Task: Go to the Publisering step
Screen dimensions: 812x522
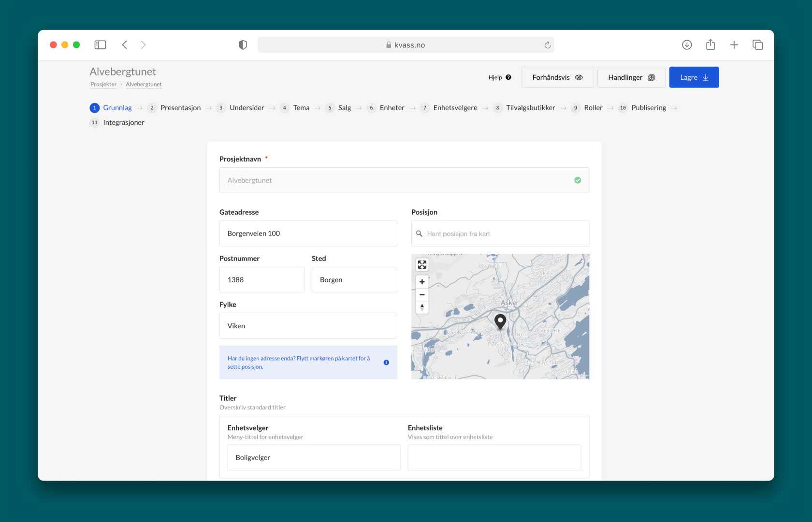Action: (642, 108)
